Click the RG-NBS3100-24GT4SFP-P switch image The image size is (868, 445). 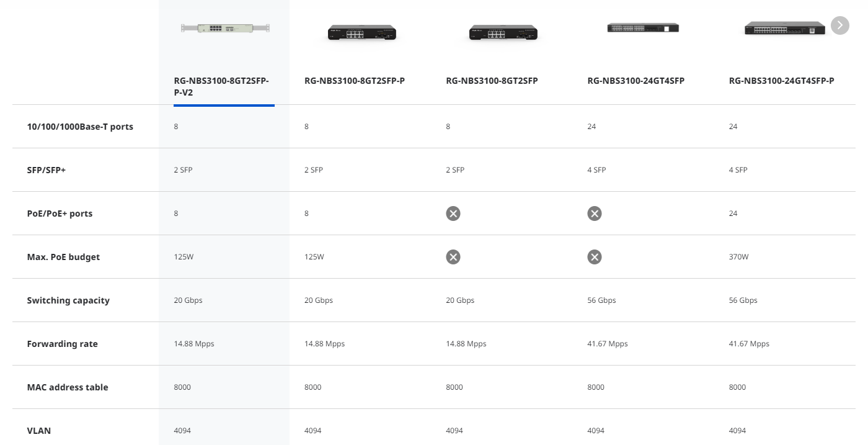(784, 28)
